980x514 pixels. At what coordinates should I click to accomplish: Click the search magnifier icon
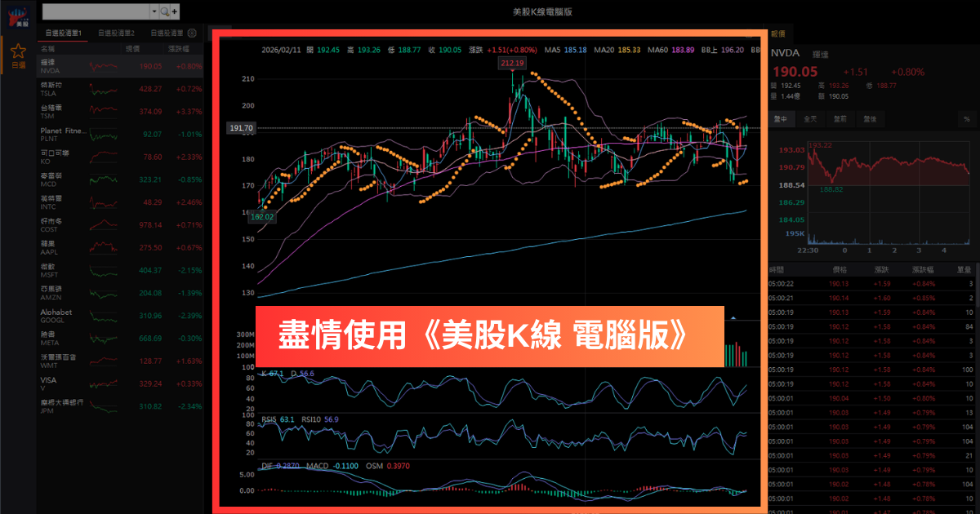[x=164, y=11]
